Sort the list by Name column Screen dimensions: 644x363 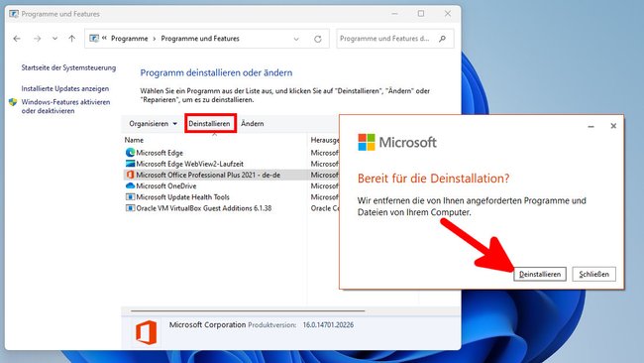(134, 140)
